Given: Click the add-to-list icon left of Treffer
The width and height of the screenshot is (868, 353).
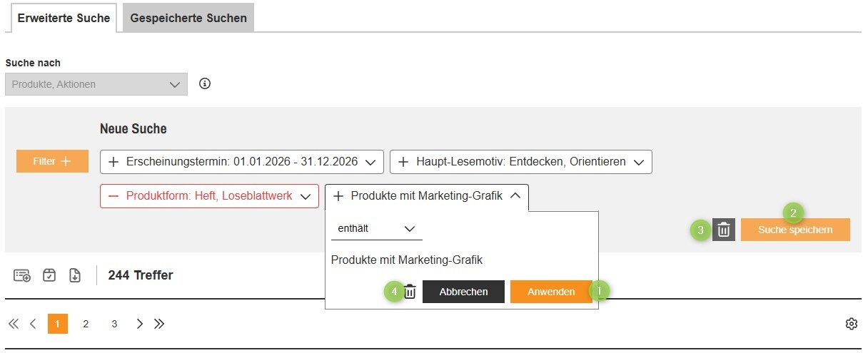Looking at the screenshot, I should [22, 275].
